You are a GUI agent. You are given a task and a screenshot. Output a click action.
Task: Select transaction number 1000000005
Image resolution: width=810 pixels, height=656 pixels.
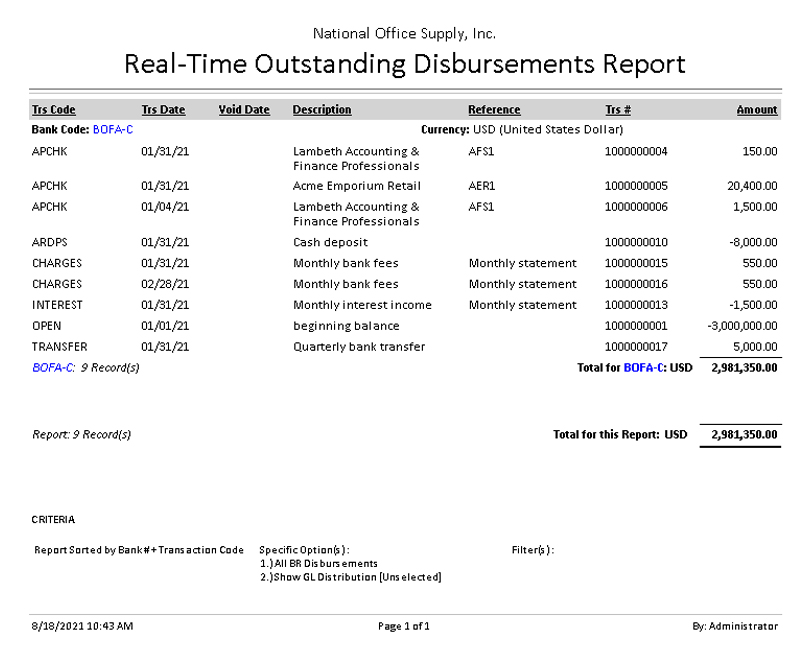(636, 186)
